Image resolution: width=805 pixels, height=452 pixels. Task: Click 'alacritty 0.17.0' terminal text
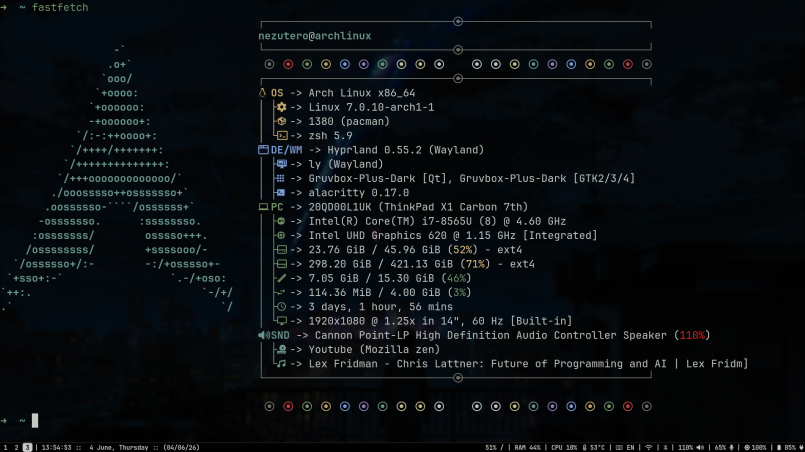pos(359,193)
